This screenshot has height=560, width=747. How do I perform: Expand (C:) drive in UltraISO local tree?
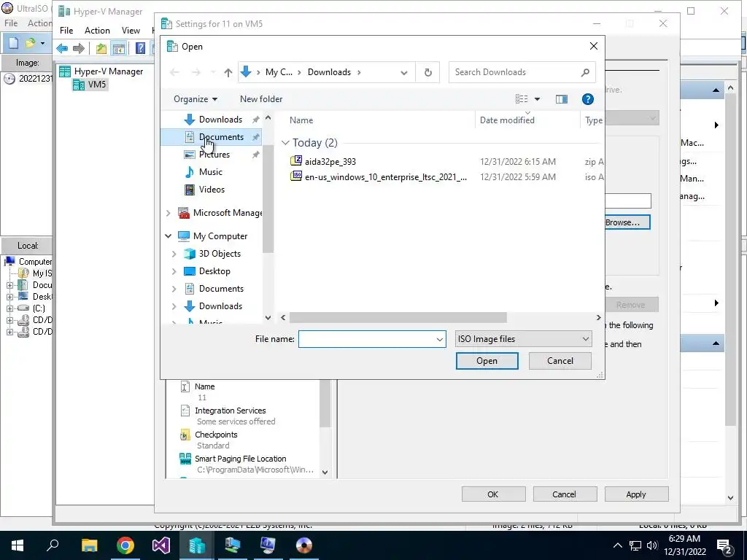tap(9, 308)
